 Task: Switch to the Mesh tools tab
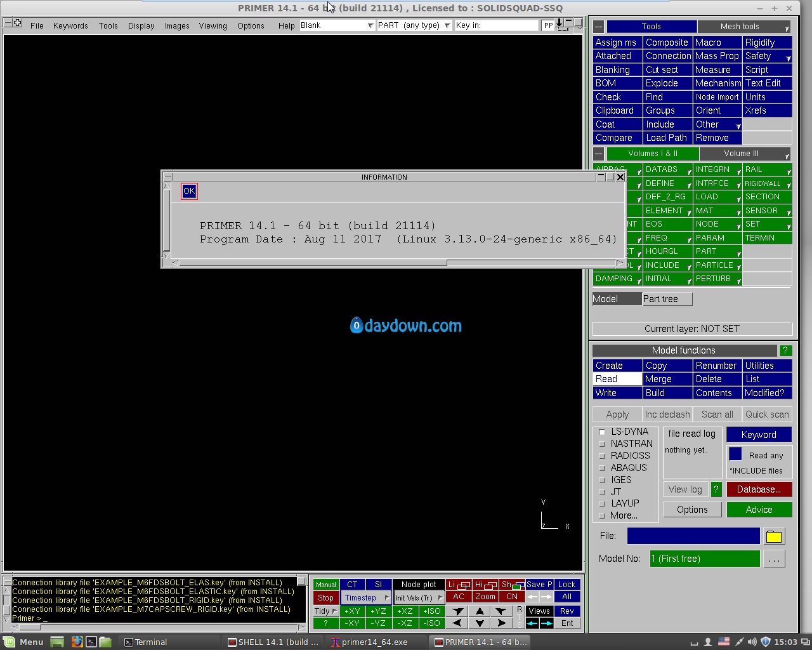point(743,27)
